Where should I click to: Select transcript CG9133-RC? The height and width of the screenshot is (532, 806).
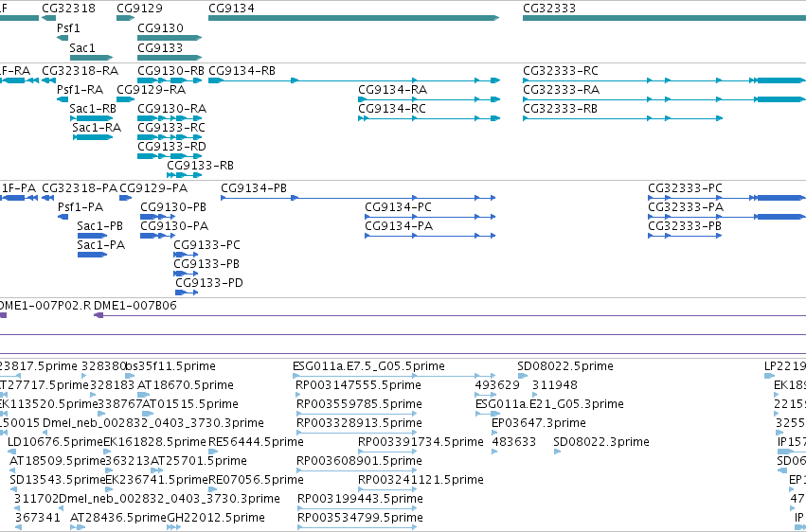point(170,137)
